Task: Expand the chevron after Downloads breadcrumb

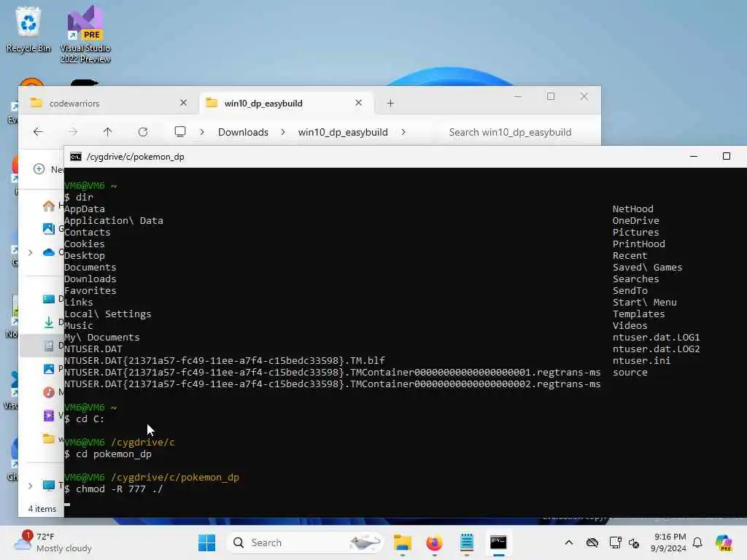Action: [x=283, y=132]
